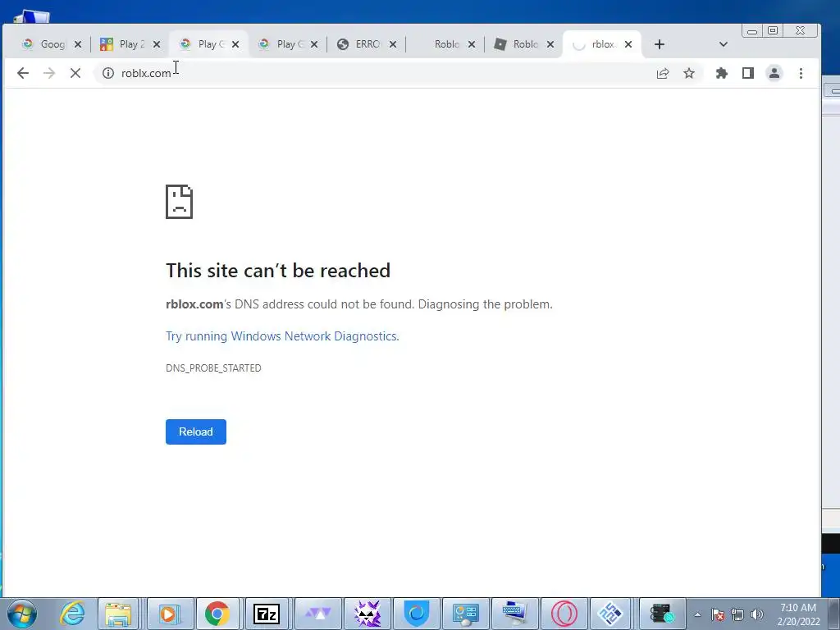Close the active rblox tab
The height and width of the screenshot is (630, 840).
coord(628,44)
